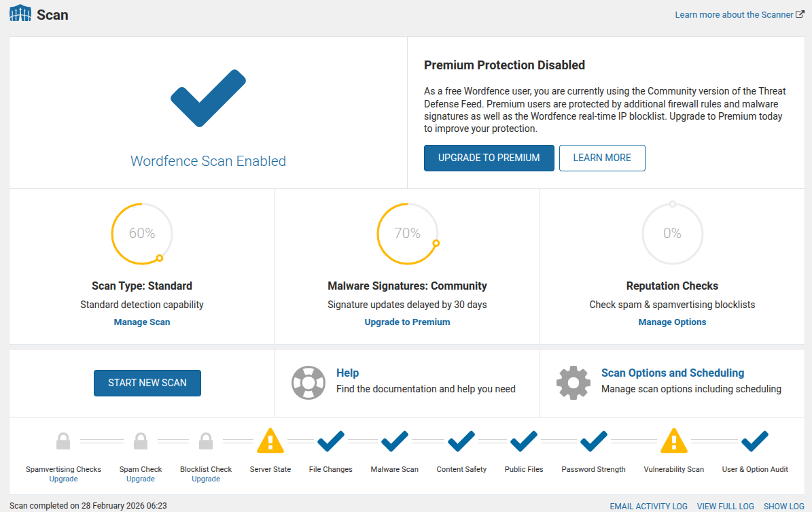The width and height of the screenshot is (812, 512).
Task: Open the Email Activity Log link
Action: [648, 506]
